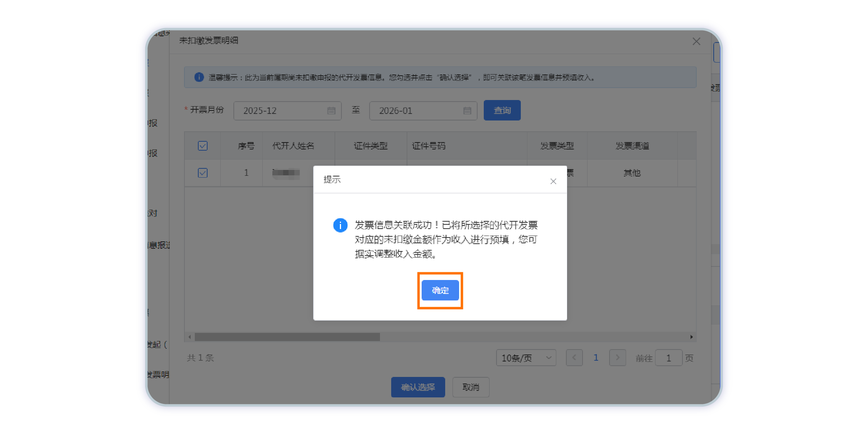Click the 开票月份 label
This screenshot has height=431, width=868.
pos(207,110)
